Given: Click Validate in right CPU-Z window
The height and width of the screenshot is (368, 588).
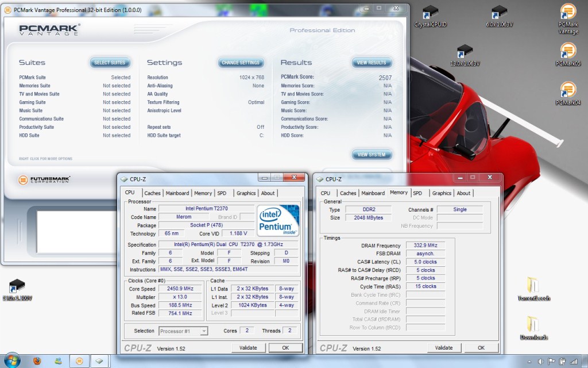Looking at the screenshot, I should coord(444,348).
